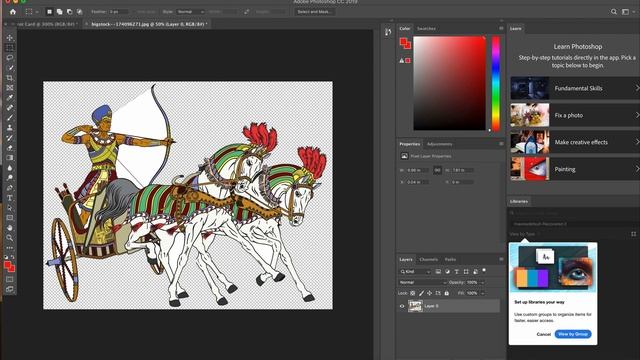Viewport: 640px width, 360px height.
Task: Select the Frame tool
Action: (x=10, y=88)
